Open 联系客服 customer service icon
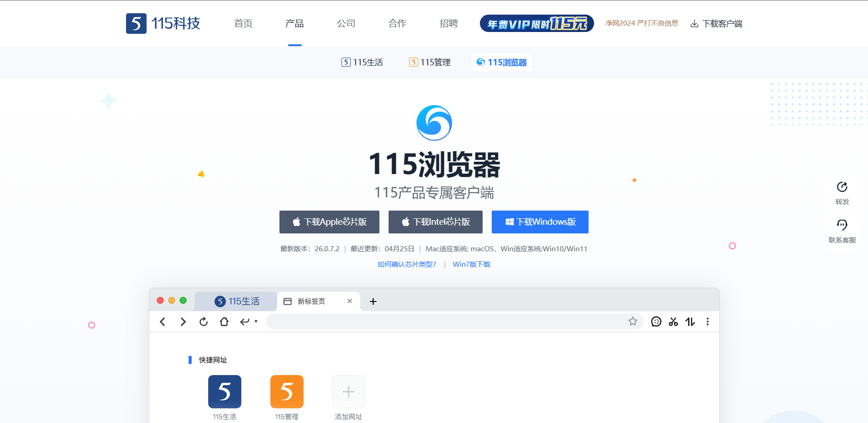868x423 pixels. click(x=842, y=224)
